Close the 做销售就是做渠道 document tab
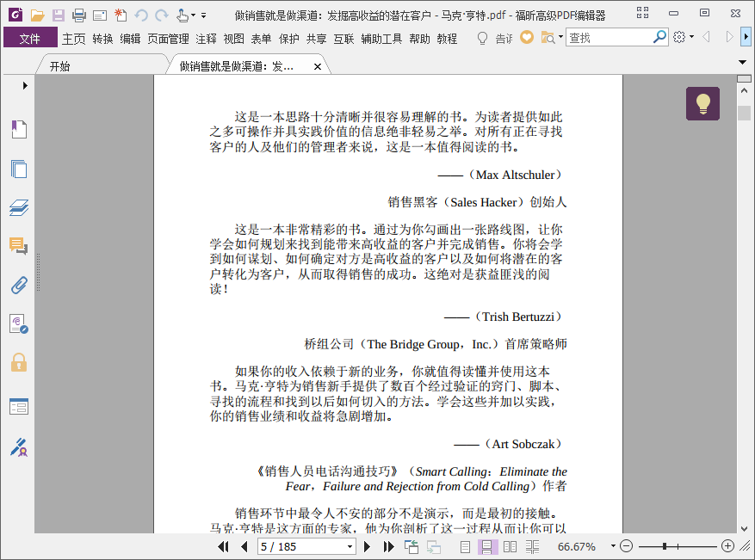 318,67
